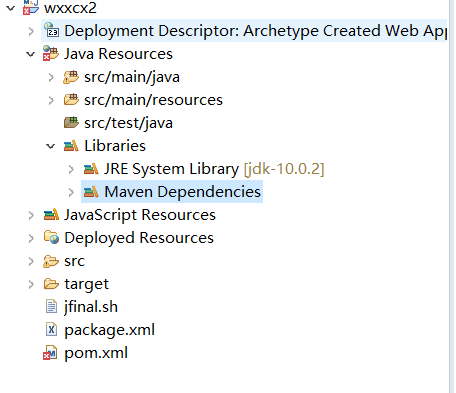
Task: Click the src/main/java package folder icon
Action: point(71,77)
